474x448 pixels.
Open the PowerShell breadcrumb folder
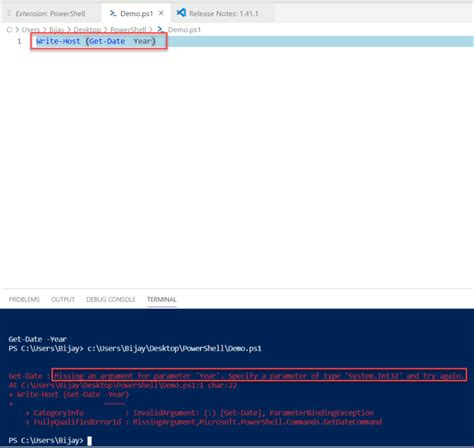pyautogui.click(x=128, y=30)
